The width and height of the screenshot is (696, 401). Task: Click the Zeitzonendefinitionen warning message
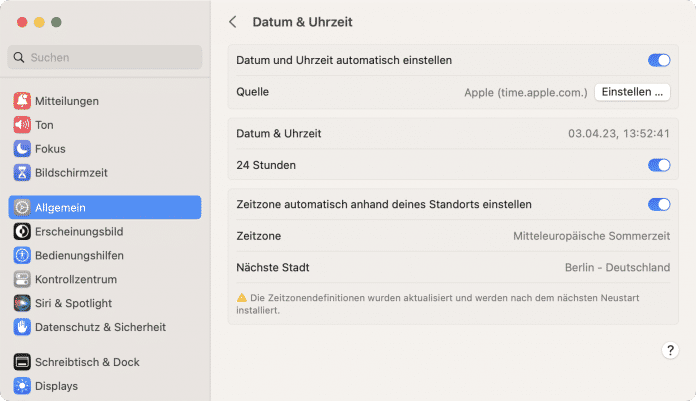click(x=438, y=304)
